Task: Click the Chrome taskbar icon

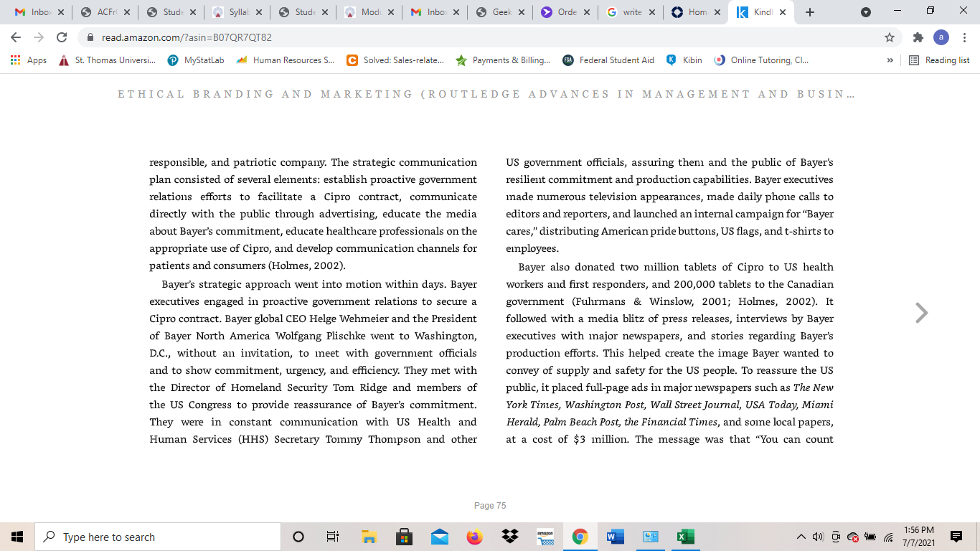Action: click(580, 537)
